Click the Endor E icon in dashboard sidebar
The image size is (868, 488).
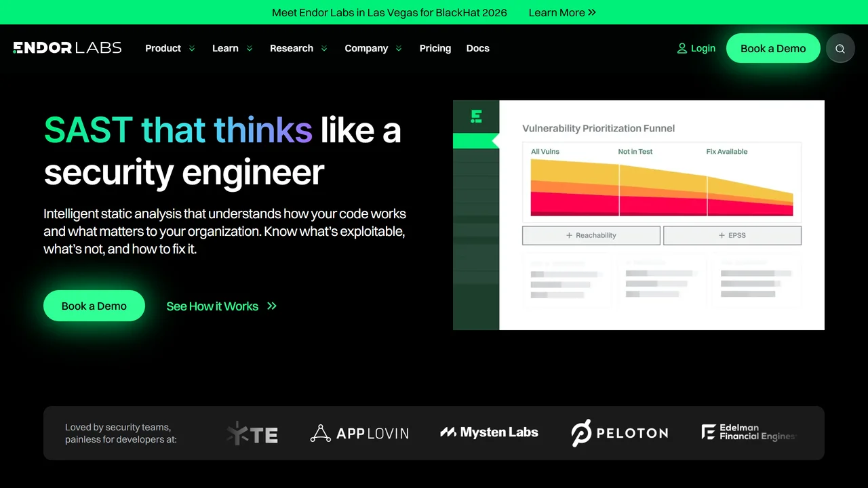pyautogui.click(x=476, y=116)
